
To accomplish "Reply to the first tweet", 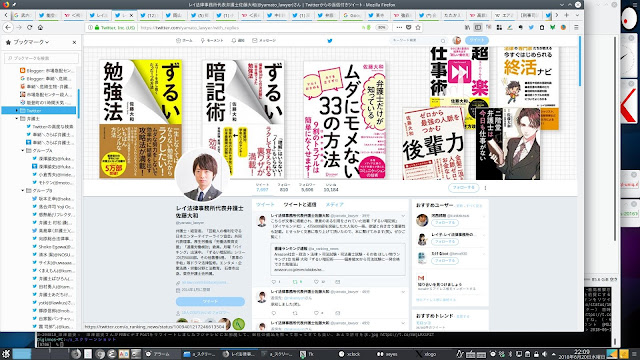I will [x=273, y=282].
